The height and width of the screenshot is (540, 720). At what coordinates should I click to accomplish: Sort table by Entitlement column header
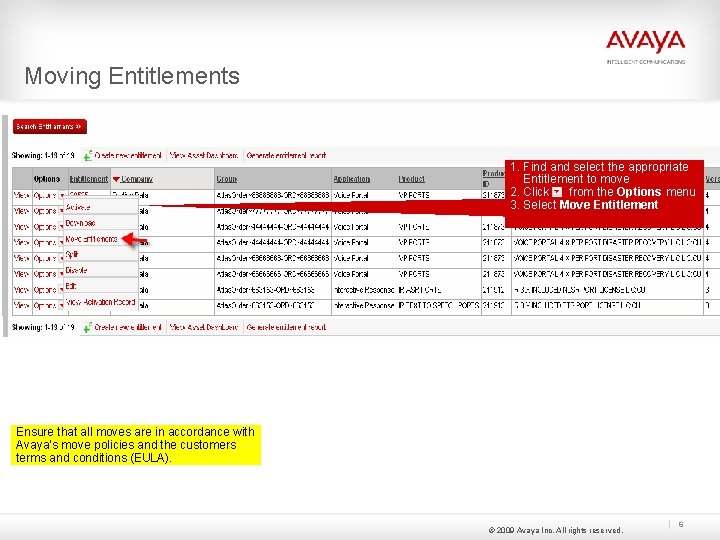coord(89,179)
